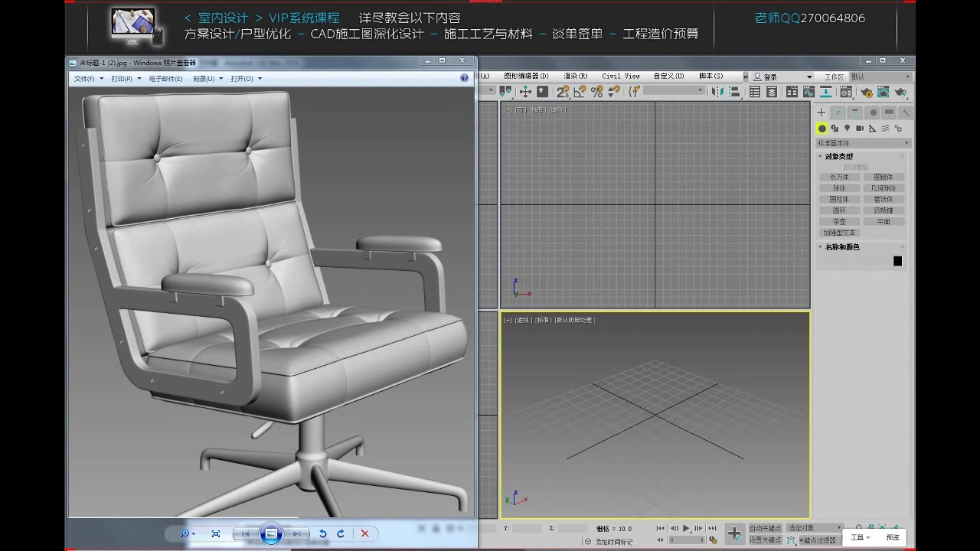Toggle the spinner snap icon
The width and height of the screenshot is (980, 551).
613,91
